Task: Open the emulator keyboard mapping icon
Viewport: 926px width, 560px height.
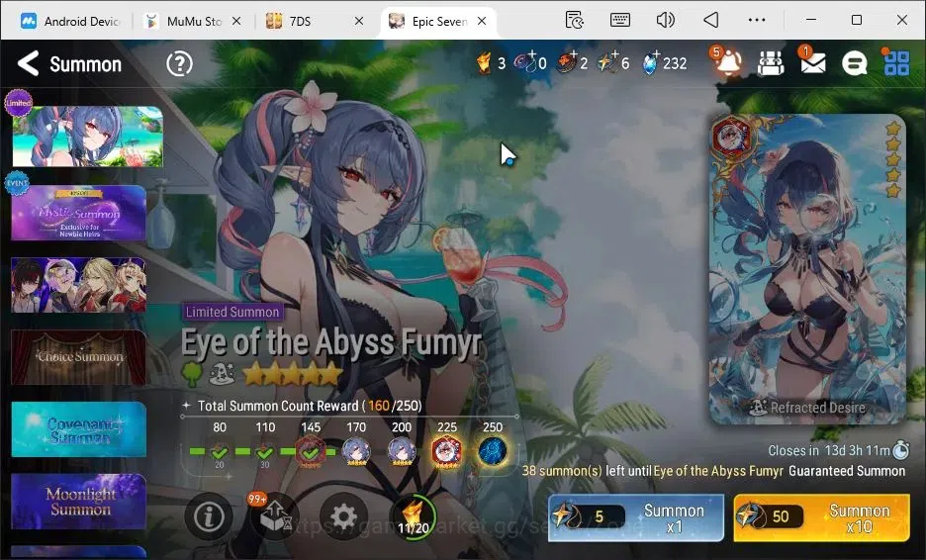Action: pyautogui.click(x=619, y=20)
